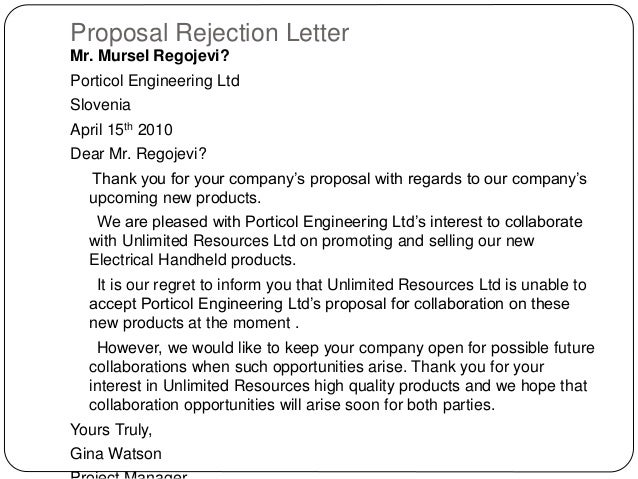Screen dimensions: 638x479
Task: Click the date 'April 15th 2010'
Action: click(x=121, y=129)
